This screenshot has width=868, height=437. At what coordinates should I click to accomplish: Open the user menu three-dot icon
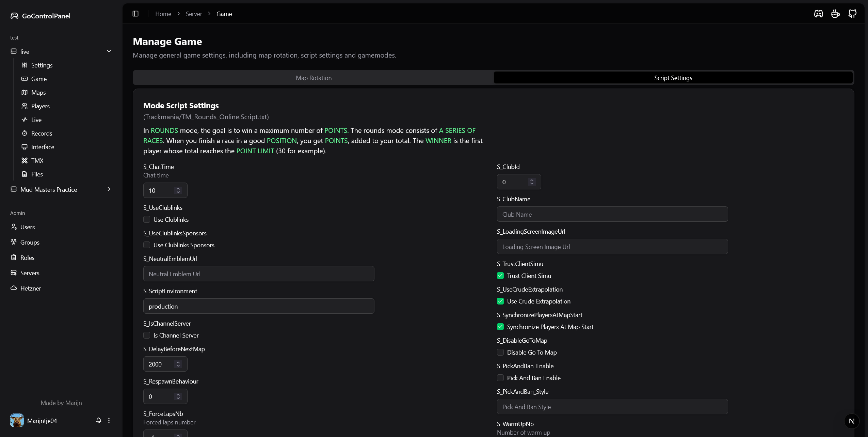coord(109,420)
